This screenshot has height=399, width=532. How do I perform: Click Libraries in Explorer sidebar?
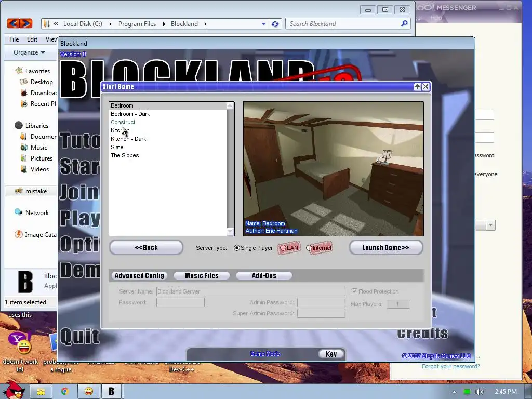tap(37, 126)
